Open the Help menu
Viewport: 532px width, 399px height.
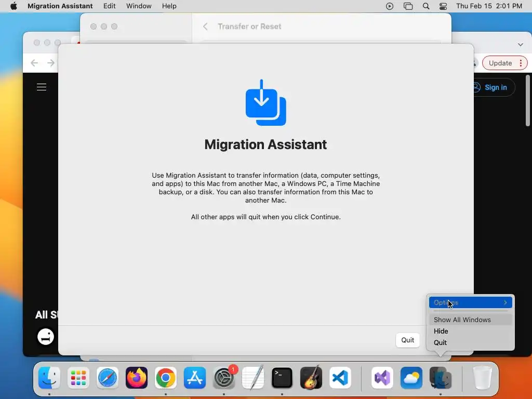(169, 6)
